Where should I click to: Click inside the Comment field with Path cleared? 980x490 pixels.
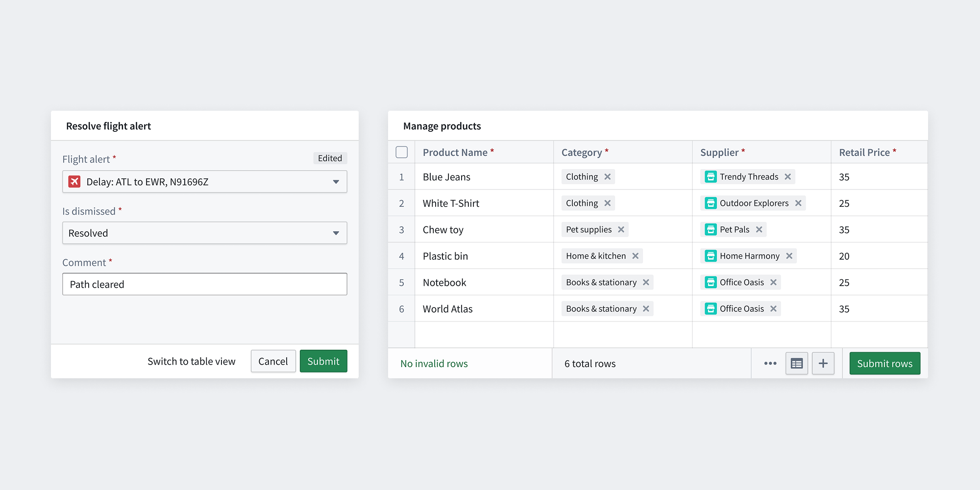(x=204, y=284)
